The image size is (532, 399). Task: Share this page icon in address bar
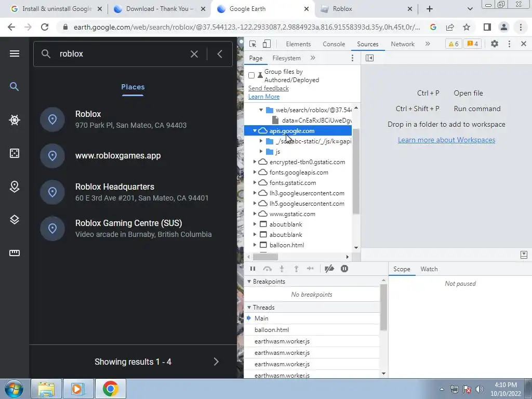[450, 27]
